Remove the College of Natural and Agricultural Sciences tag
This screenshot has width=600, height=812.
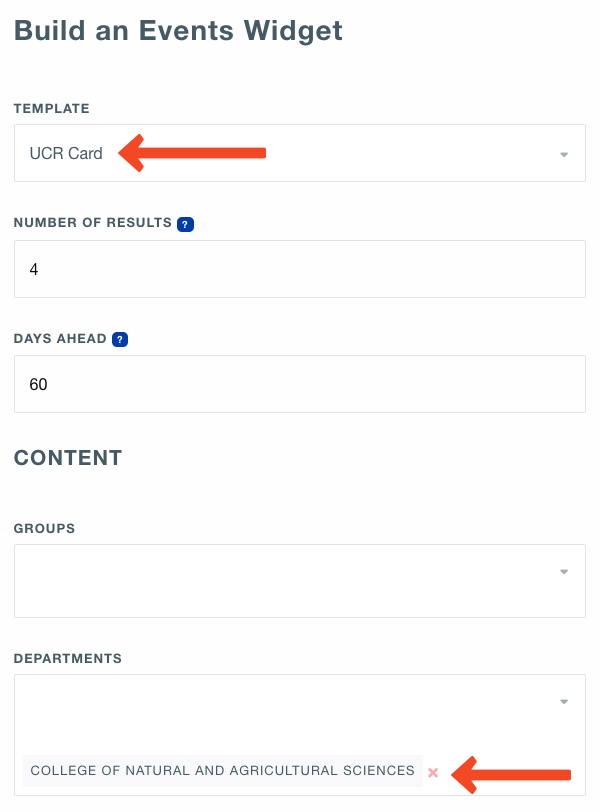pyautogui.click(x=433, y=772)
